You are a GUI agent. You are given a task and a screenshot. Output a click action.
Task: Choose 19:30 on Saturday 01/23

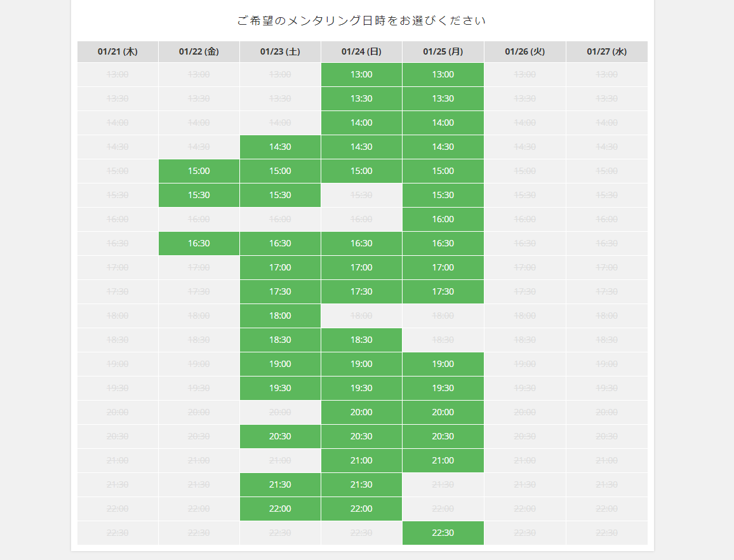pos(280,388)
